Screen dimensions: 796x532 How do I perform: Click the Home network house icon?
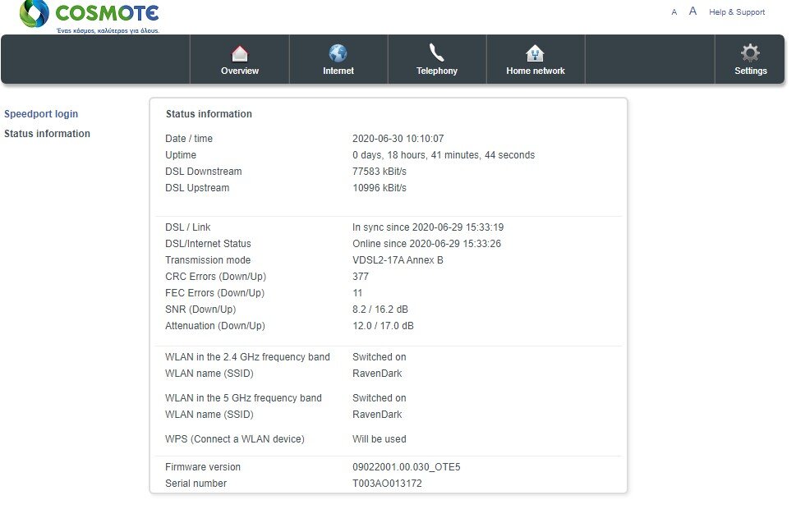535,53
